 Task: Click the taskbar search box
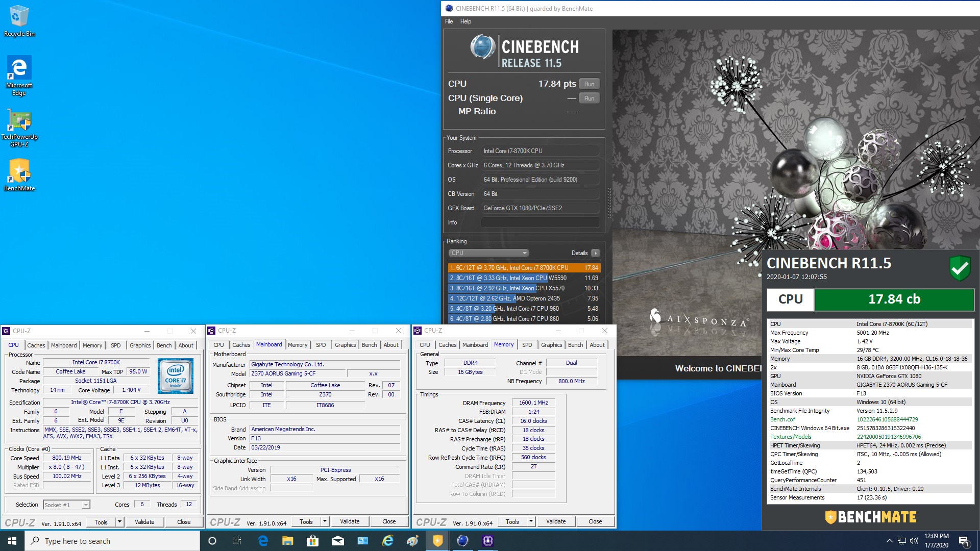[112, 541]
